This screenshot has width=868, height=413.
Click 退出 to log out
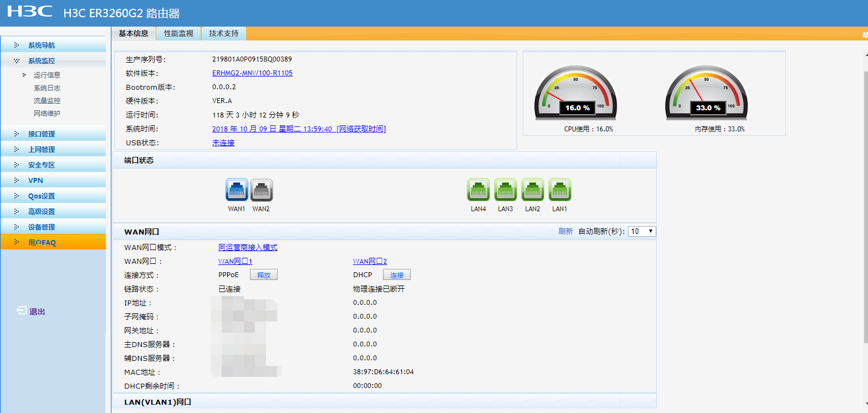coord(37,312)
